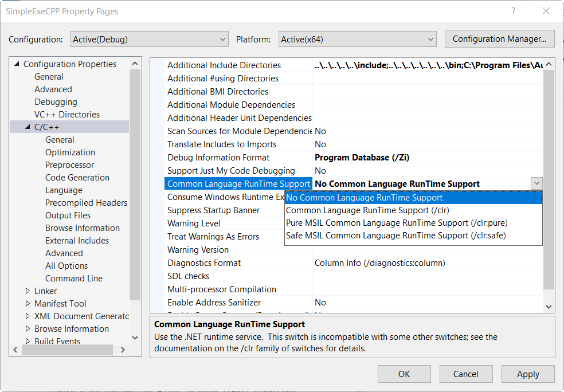Click the Program Database (/Zi) value

click(362, 157)
